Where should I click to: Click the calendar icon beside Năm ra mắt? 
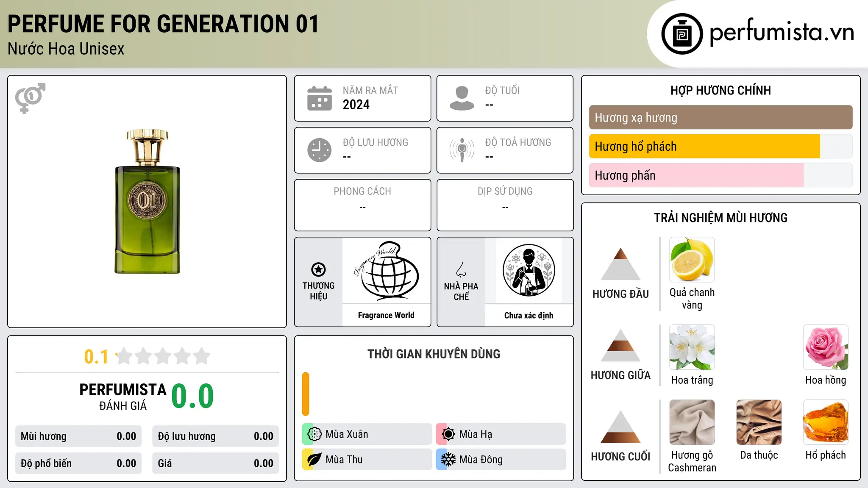(x=320, y=98)
